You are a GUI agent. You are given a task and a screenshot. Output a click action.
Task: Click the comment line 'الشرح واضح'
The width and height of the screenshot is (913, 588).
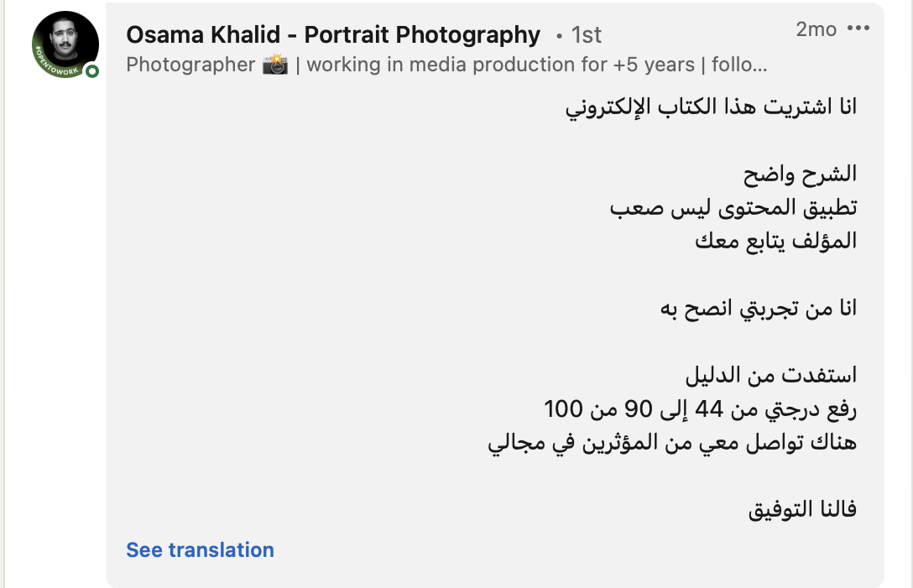point(800,174)
